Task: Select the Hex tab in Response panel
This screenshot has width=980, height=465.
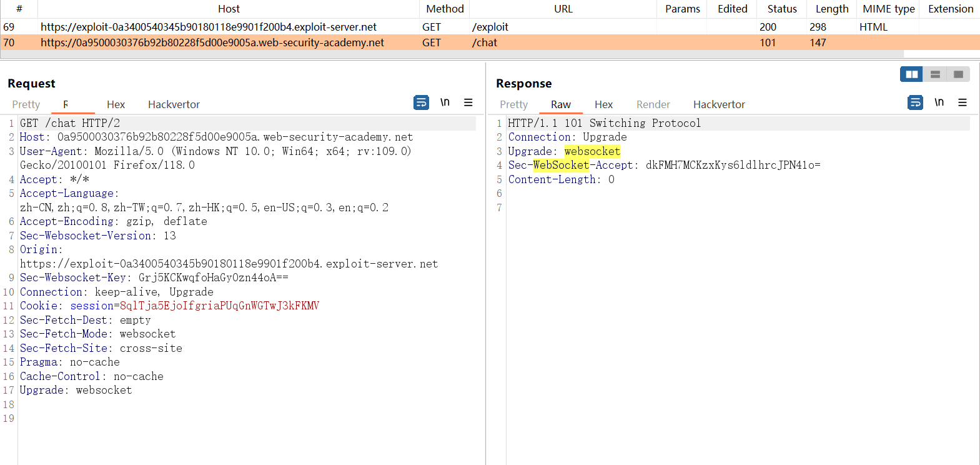Action: tap(603, 104)
